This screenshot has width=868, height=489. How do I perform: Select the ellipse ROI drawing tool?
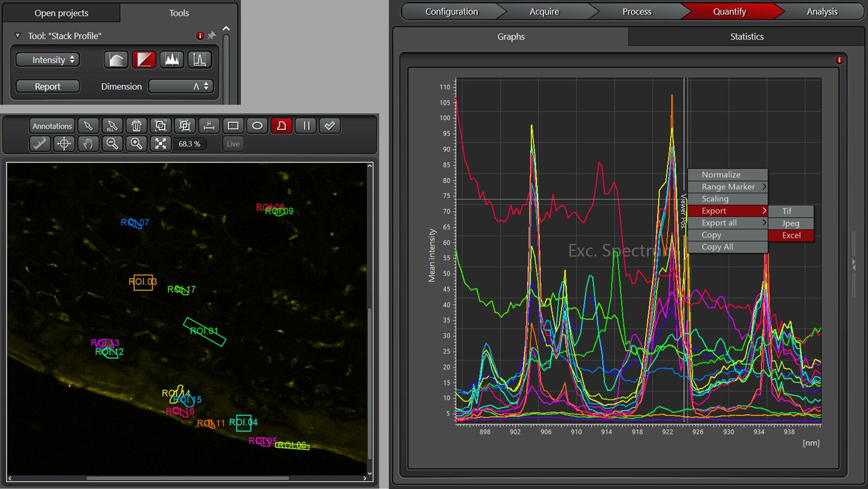coord(257,126)
